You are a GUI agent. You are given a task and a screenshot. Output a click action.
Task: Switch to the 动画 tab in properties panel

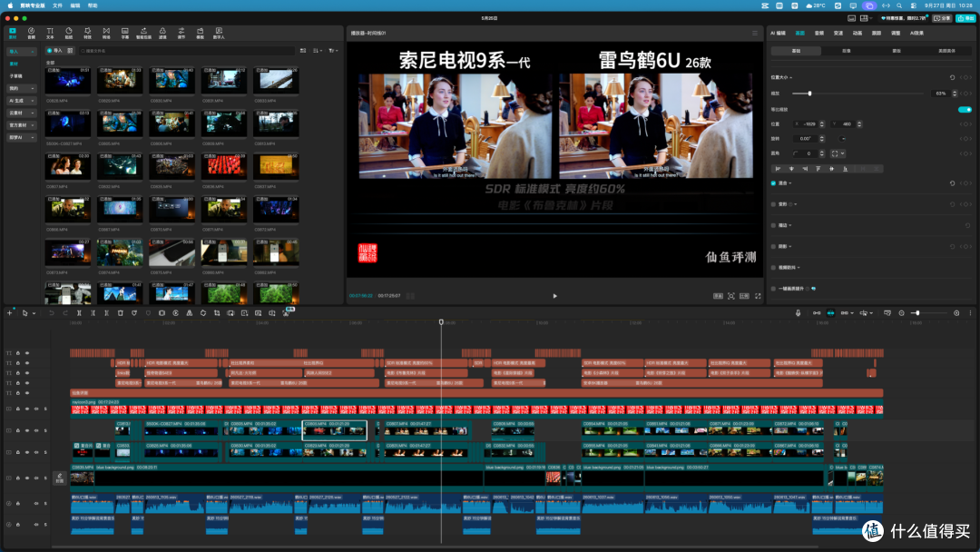pos(857,33)
